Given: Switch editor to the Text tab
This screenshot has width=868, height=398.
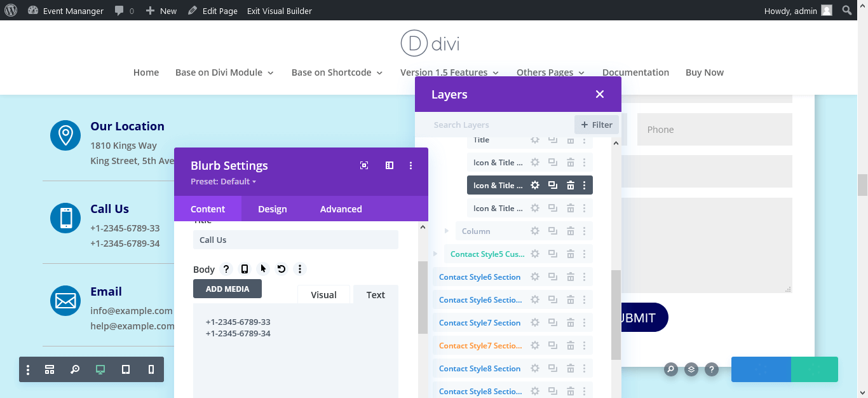Looking at the screenshot, I should click(x=376, y=294).
